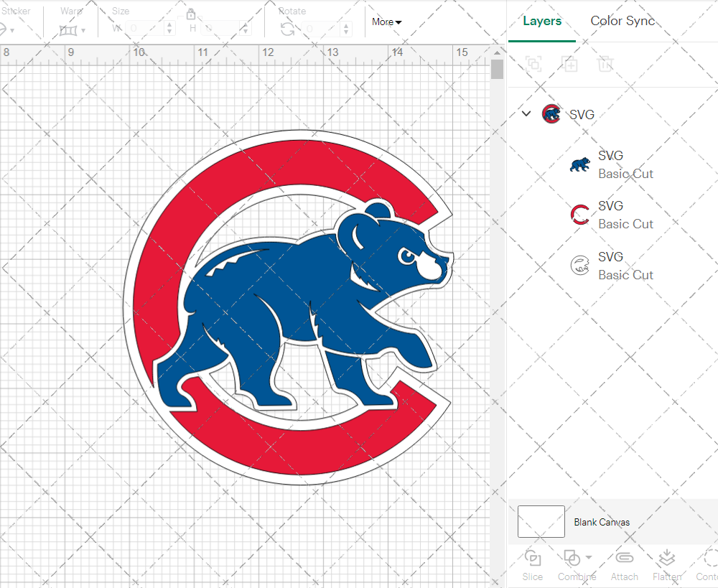Click the Duplicate layer icon
The height and width of the screenshot is (588, 718).
[x=569, y=64]
